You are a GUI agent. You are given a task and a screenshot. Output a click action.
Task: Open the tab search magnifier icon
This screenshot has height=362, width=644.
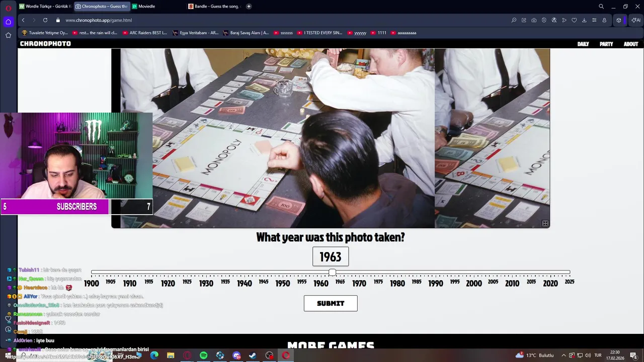tap(601, 7)
